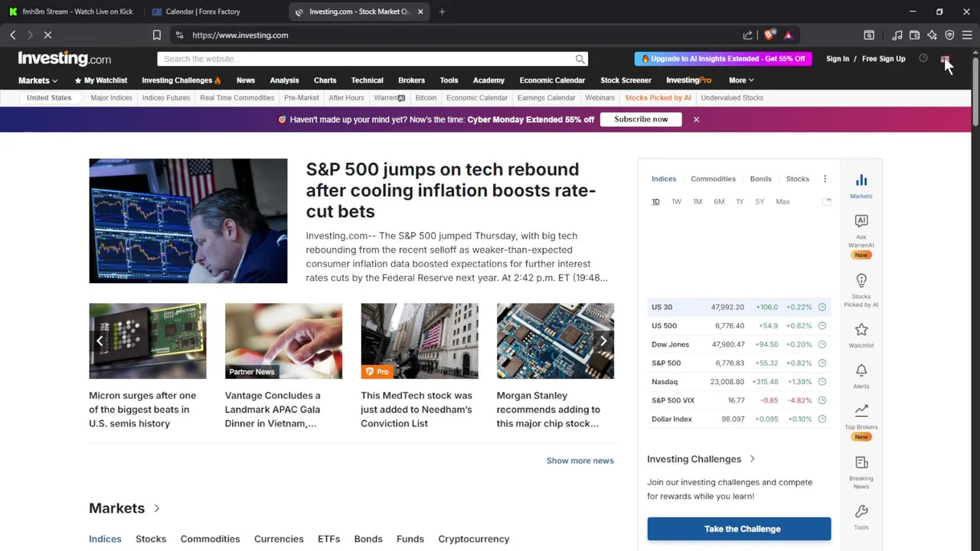Click the Sign In link
This screenshot has height=551, width=980.
[x=838, y=59]
